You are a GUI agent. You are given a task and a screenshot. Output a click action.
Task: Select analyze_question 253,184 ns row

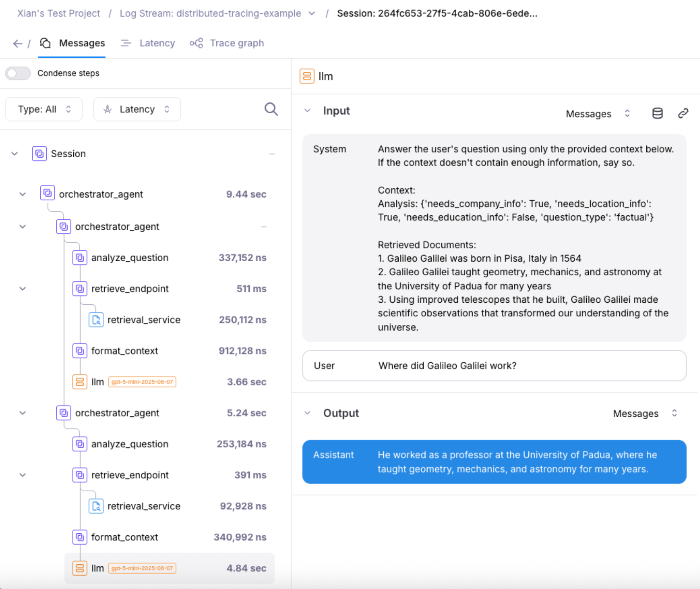pos(169,444)
